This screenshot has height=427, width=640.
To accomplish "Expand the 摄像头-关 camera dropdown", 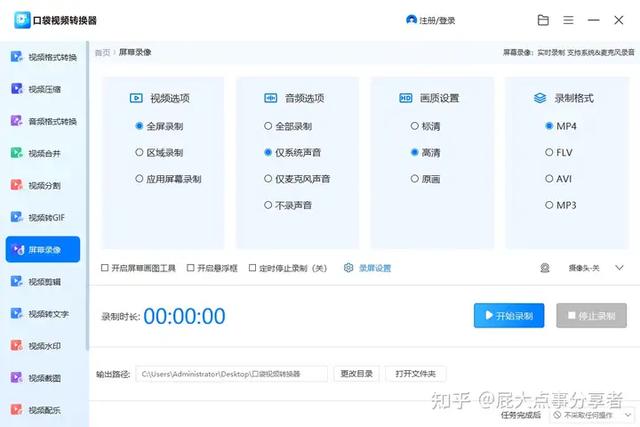I will coord(620,268).
